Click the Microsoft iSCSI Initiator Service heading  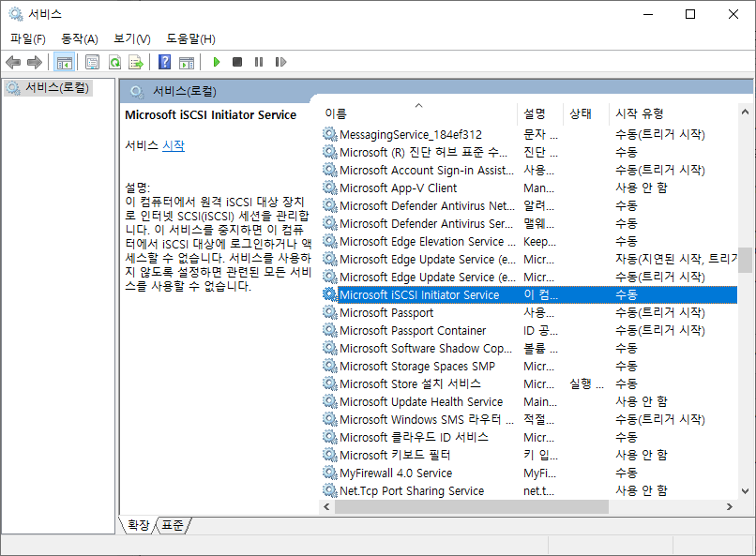[211, 114]
